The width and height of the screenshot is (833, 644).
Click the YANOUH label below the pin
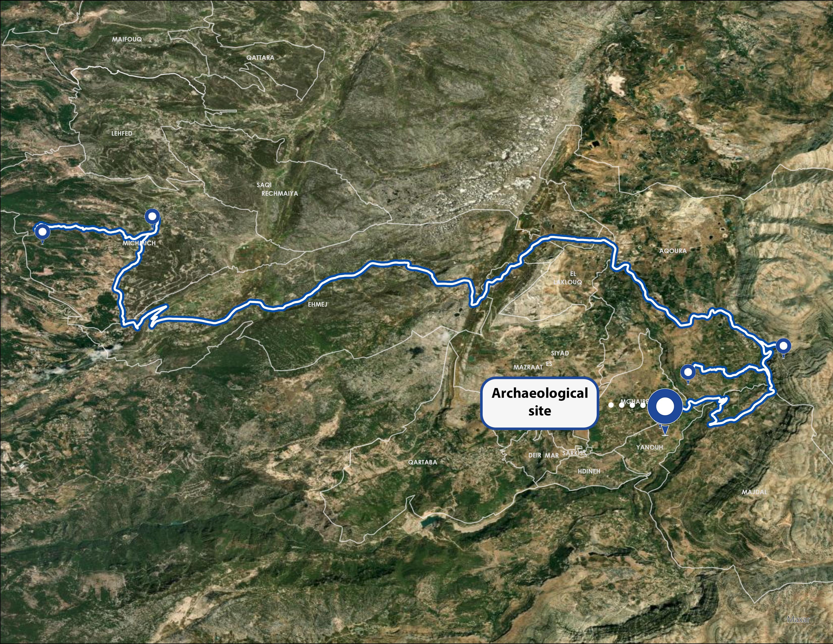(649, 447)
